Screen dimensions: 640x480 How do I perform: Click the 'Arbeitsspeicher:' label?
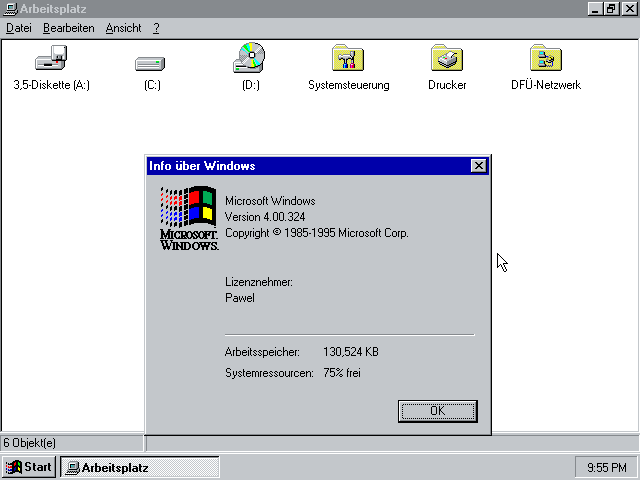click(x=262, y=352)
